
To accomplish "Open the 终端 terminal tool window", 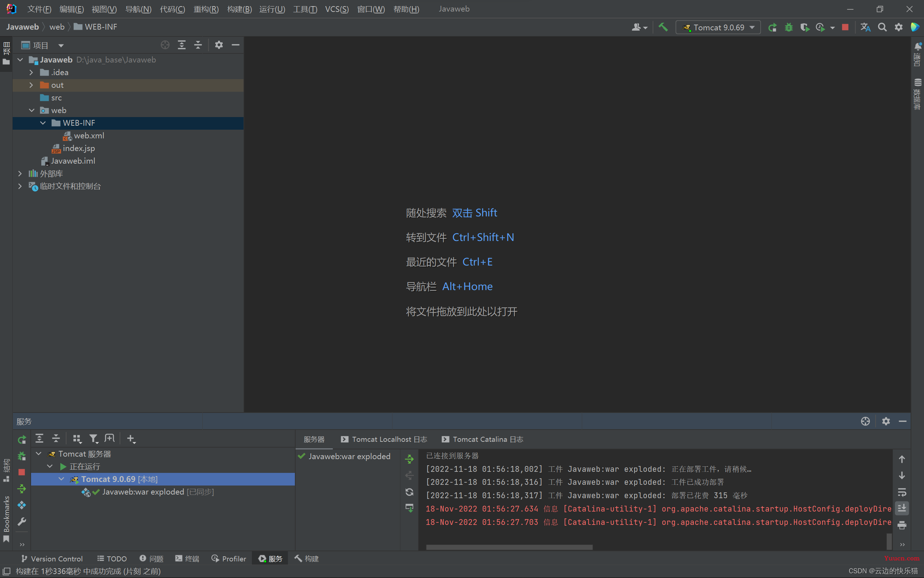I will [x=187, y=558].
